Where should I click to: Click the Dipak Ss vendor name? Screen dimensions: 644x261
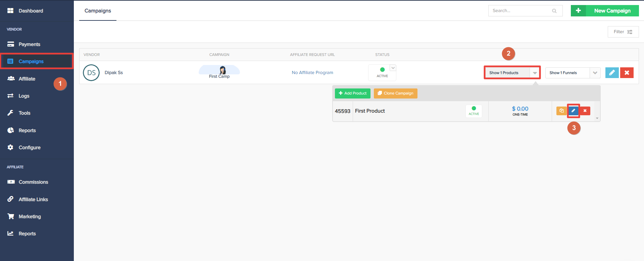coord(114,72)
